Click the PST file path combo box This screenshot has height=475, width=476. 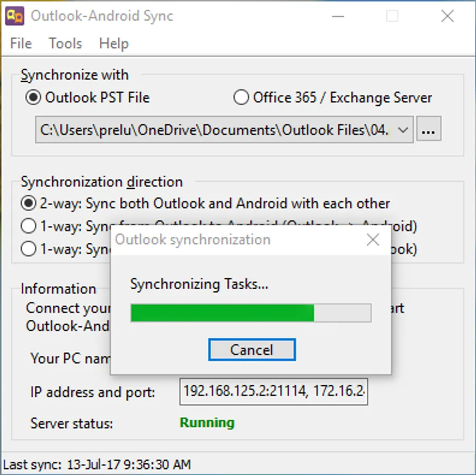pyautogui.click(x=224, y=130)
